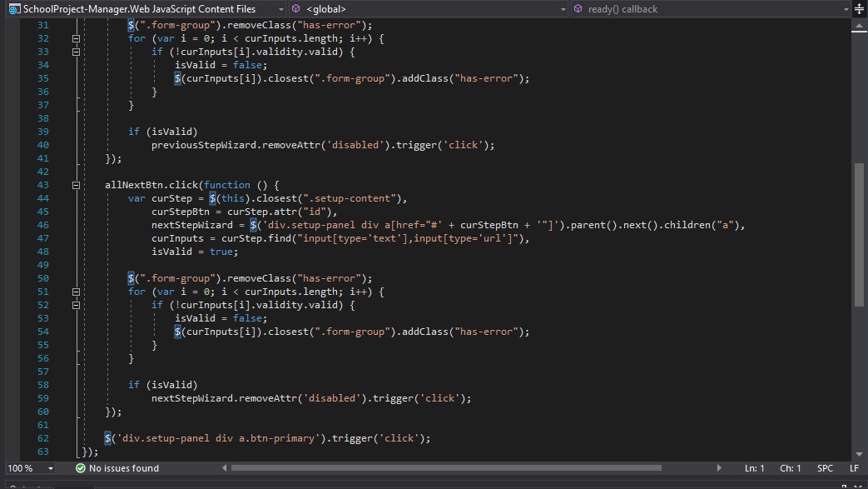Open the <global> scope dropdown
868x489 pixels.
click(x=429, y=9)
